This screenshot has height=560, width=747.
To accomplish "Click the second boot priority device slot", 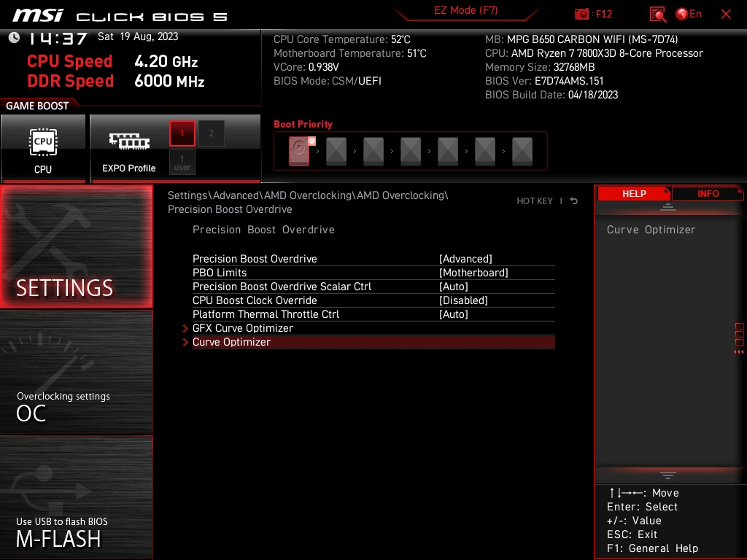I will tap(336, 152).
